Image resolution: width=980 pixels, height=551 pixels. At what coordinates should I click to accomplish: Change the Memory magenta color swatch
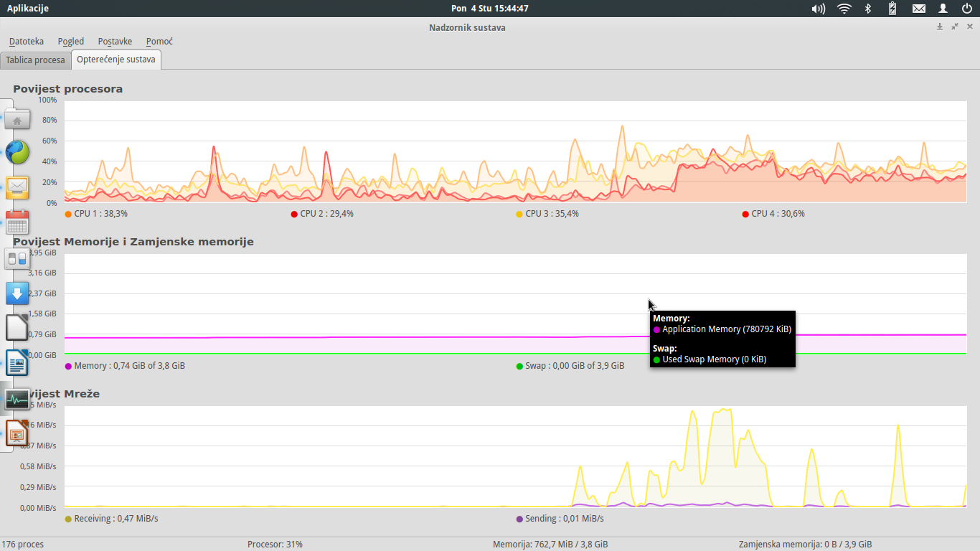(x=68, y=366)
